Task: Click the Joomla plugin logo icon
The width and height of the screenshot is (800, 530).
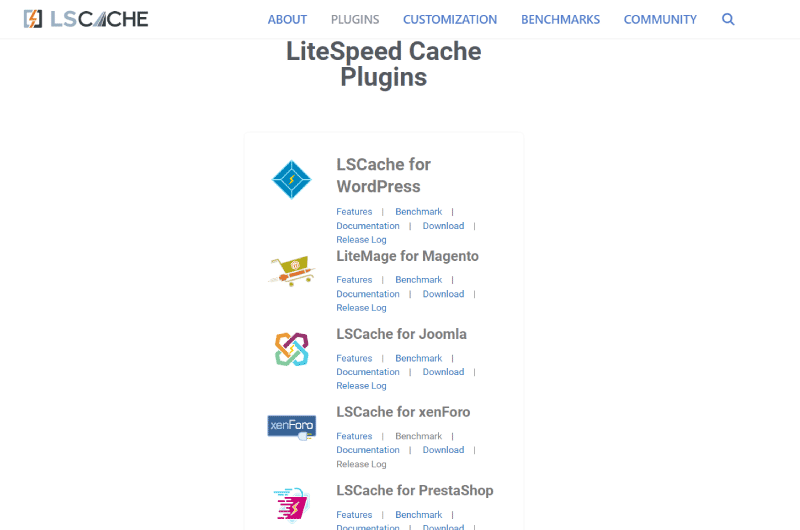Action: point(291,349)
